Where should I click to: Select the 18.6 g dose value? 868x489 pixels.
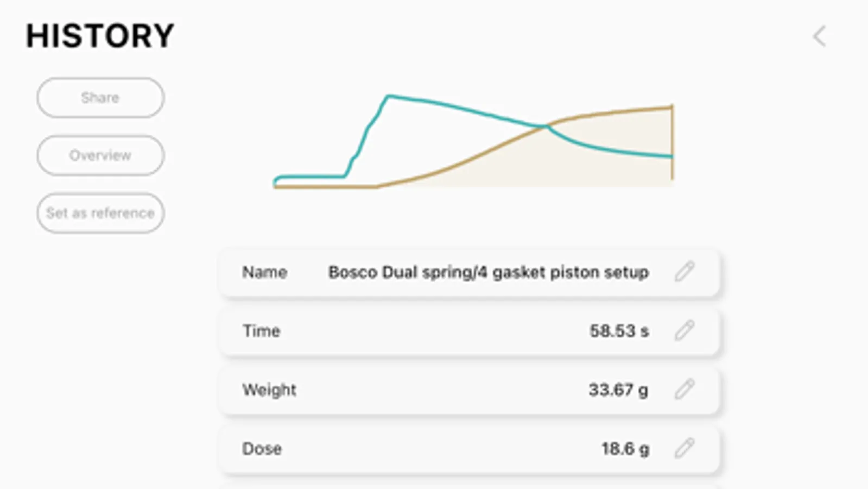coord(625,449)
